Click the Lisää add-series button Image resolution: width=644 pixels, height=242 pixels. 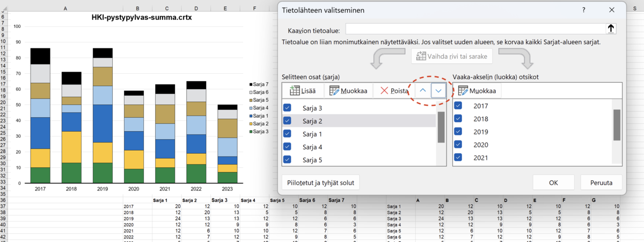[303, 91]
